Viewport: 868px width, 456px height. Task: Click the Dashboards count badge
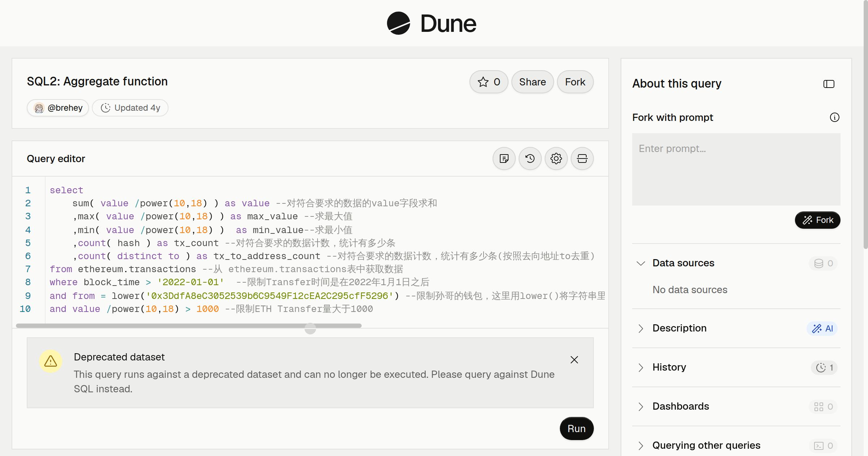click(x=823, y=406)
